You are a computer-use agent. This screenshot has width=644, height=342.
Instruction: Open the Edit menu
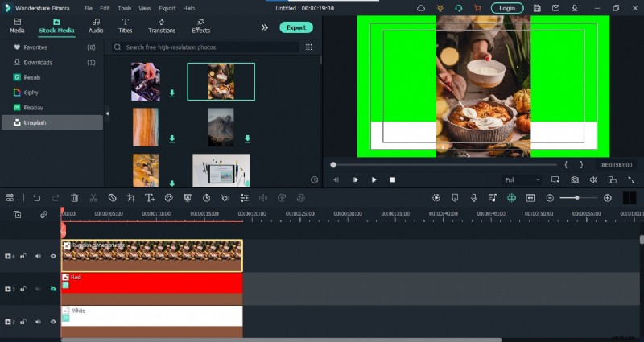click(105, 8)
